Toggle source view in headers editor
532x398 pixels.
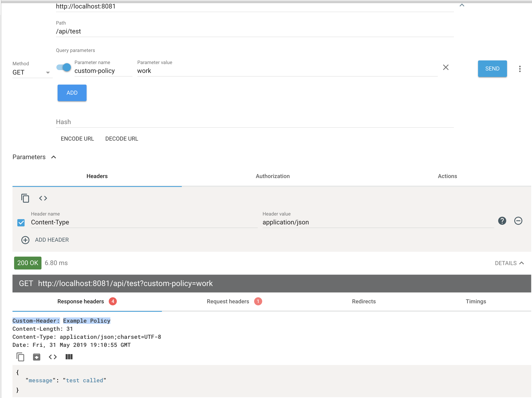coord(43,198)
